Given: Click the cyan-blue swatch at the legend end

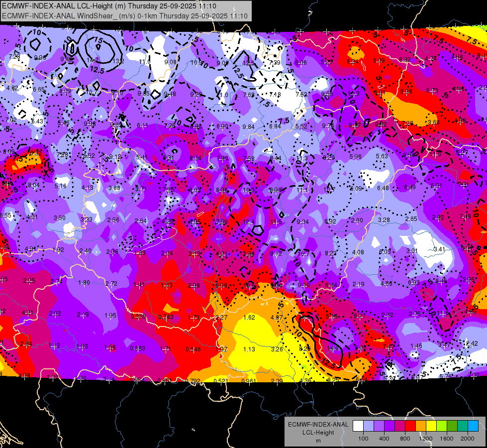Looking at the screenshot, I should (473, 426).
